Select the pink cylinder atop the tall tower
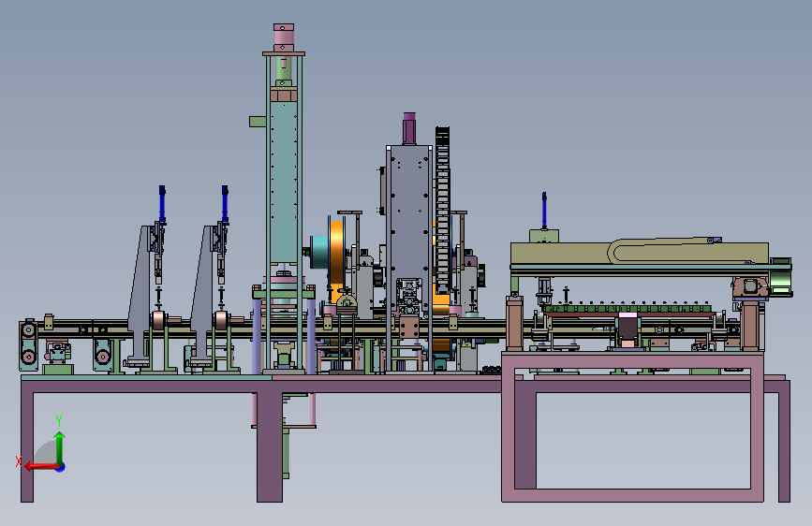Screen dimensions: 812x526 (283, 37)
